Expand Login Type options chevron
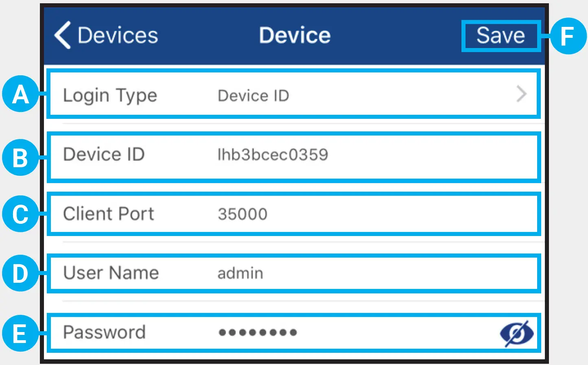The width and height of the screenshot is (588, 365). tap(521, 94)
